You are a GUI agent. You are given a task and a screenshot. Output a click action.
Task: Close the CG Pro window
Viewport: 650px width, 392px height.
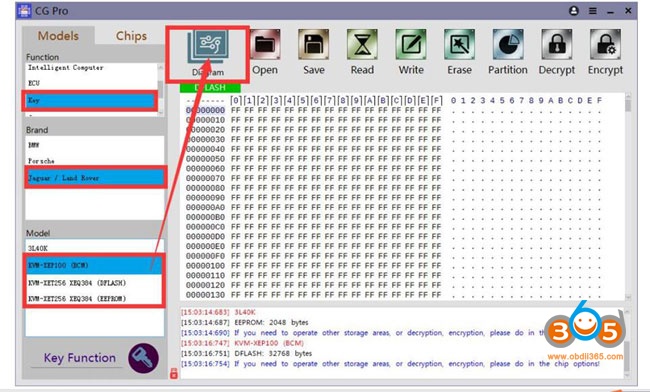coord(628,11)
